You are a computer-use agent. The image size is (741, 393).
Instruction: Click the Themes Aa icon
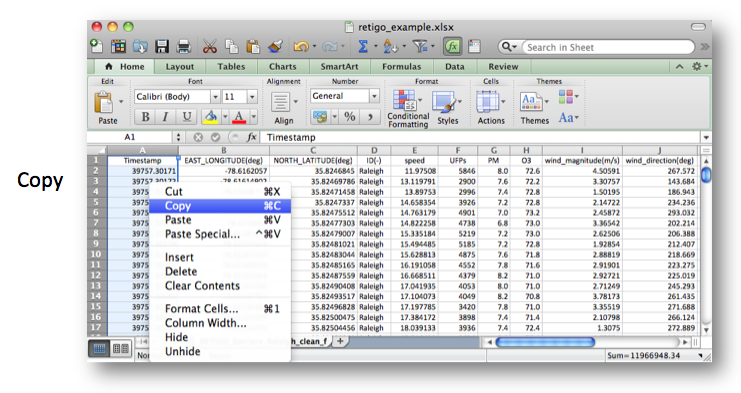tap(531, 102)
